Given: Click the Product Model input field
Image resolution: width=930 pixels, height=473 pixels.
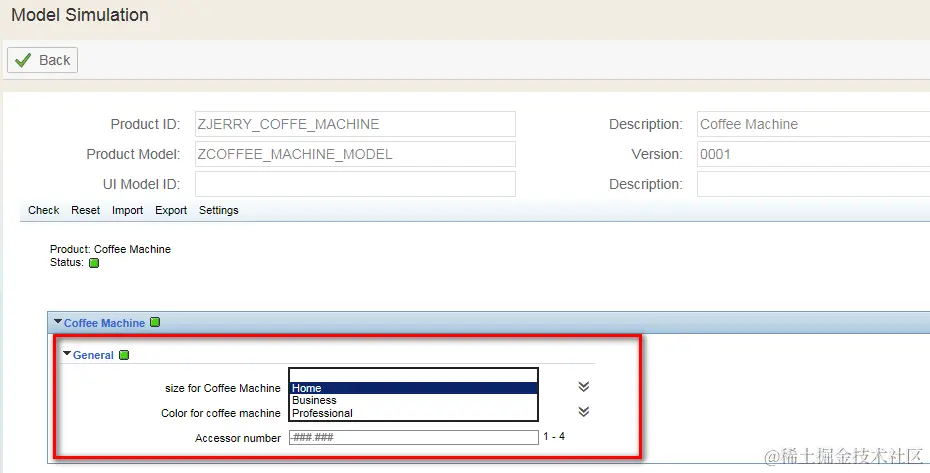Looking at the screenshot, I should (355, 154).
